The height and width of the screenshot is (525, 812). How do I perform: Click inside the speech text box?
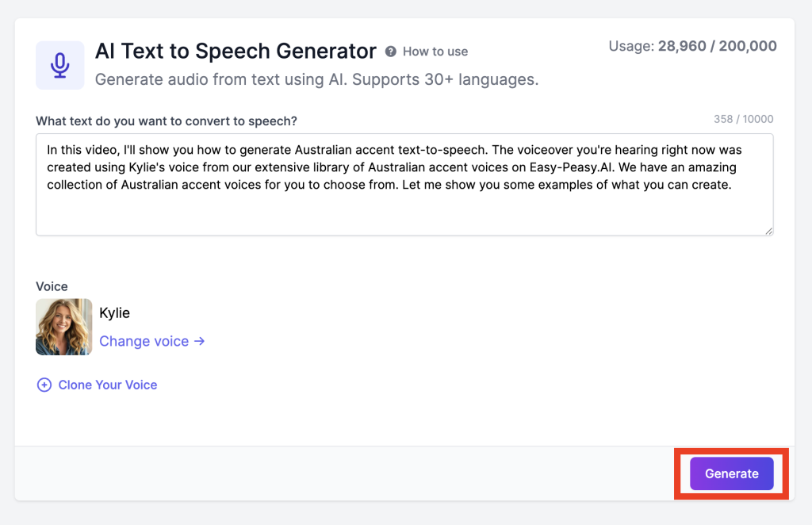404,210
